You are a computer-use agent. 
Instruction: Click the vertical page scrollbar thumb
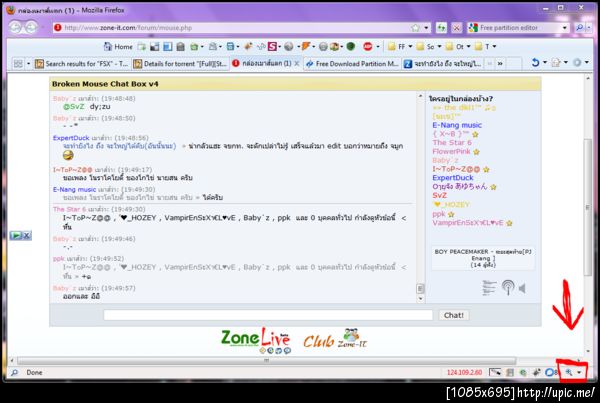tap(588, 207)
